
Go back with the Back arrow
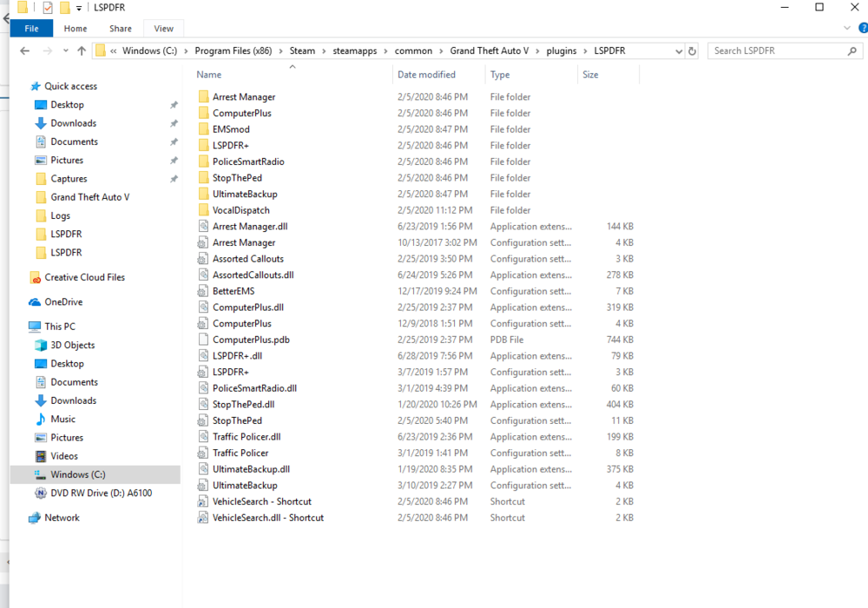pyautogui.click(x=24, y=51)
